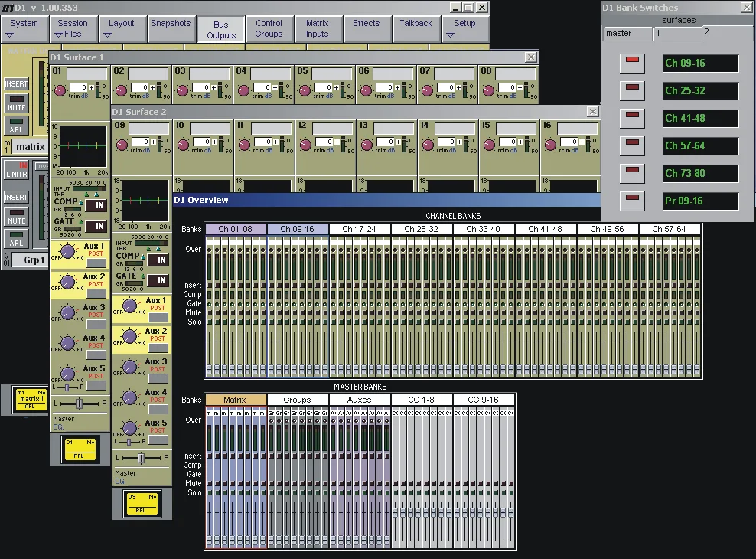This screenshot has height=559, width=756.
Task: Open the Control Groups panel
Action: click(x=269, y=28)
